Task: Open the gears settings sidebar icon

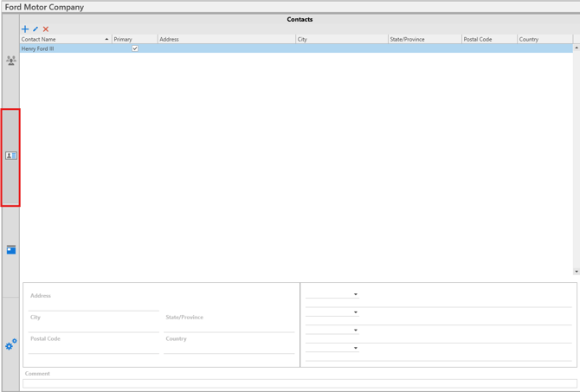Action: point(11,344)
